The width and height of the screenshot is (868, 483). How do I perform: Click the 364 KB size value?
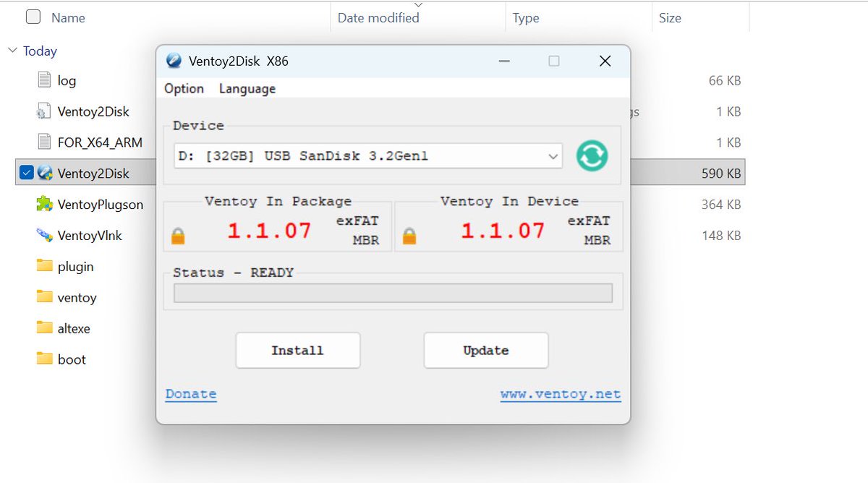721,205
